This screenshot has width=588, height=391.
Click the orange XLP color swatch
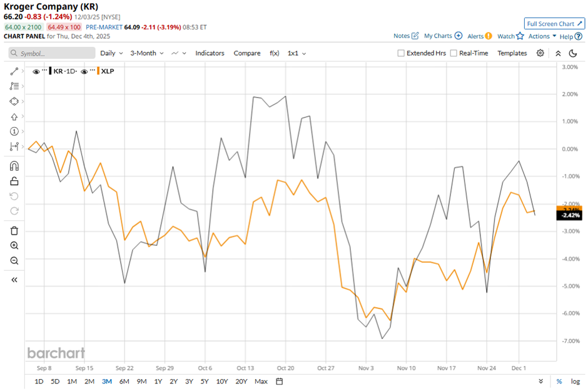tap(98, 71)
